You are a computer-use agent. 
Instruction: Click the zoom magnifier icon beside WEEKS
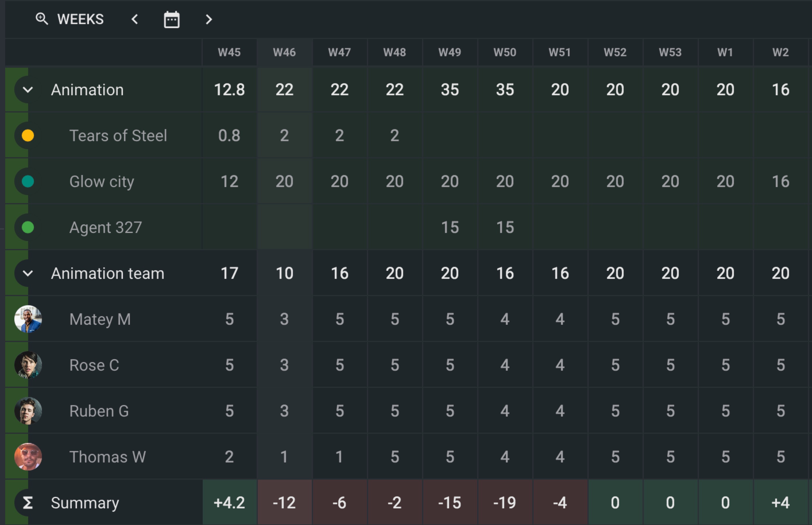tap(42, 19)
